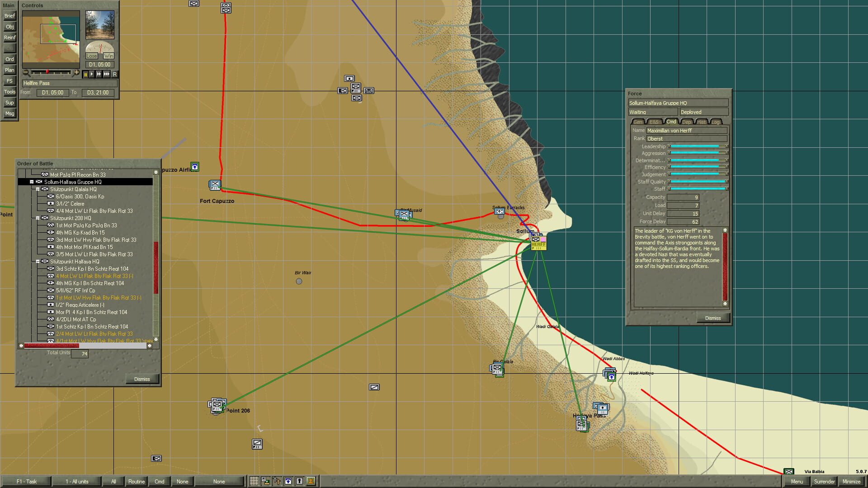Click the Surrender button at bottom right
The height and width of the screenshot is (488, 868).
coord(825,482)
